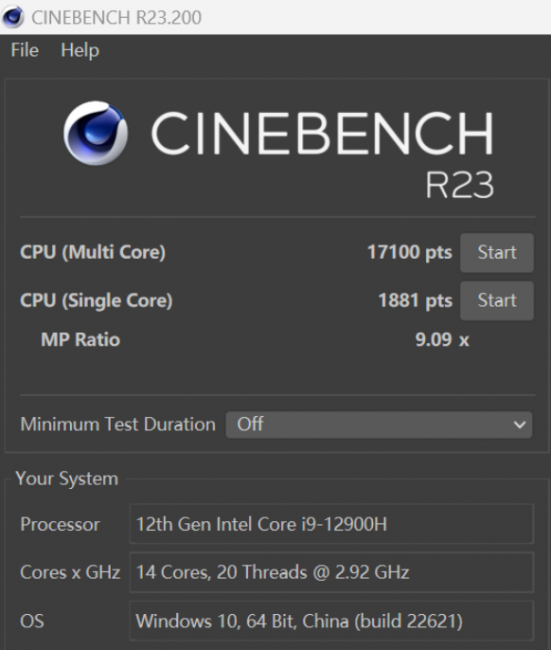The image size is (551, 650).
Task: Click the Your System section heading
Action: pyautogui.click(x=67, y=479)
